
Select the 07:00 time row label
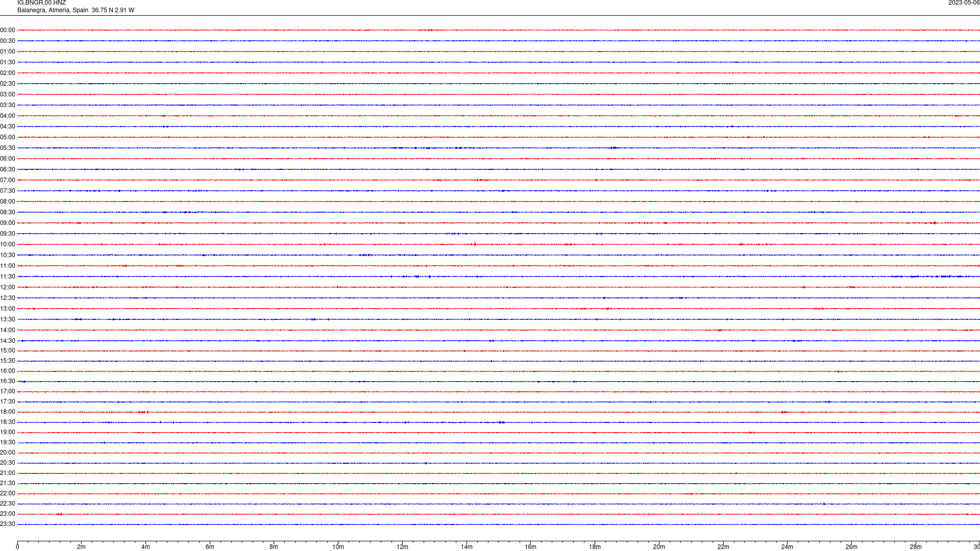8,180
